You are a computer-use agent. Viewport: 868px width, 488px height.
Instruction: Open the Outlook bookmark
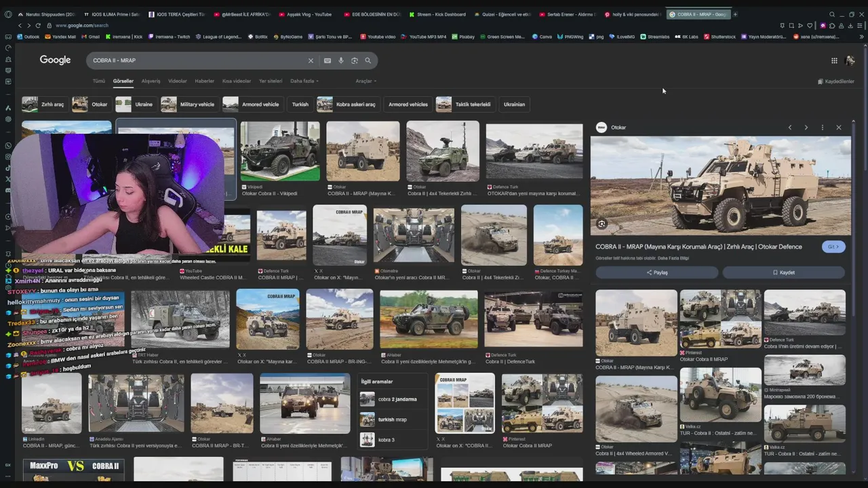27,37
